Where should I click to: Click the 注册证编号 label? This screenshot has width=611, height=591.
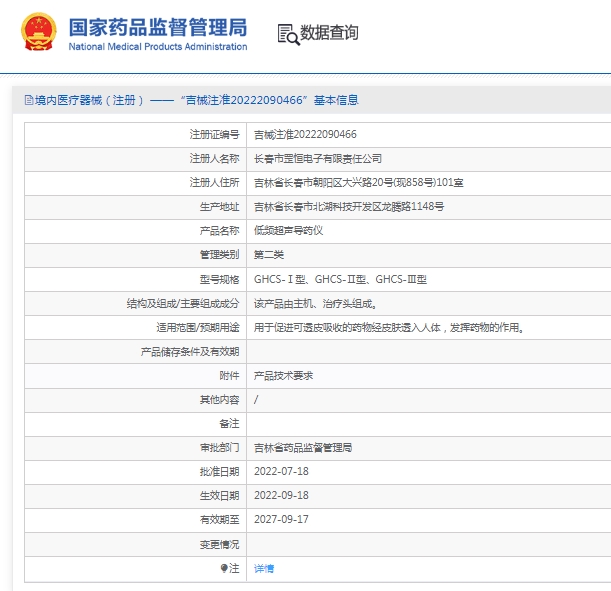click(x=214, y=134)
